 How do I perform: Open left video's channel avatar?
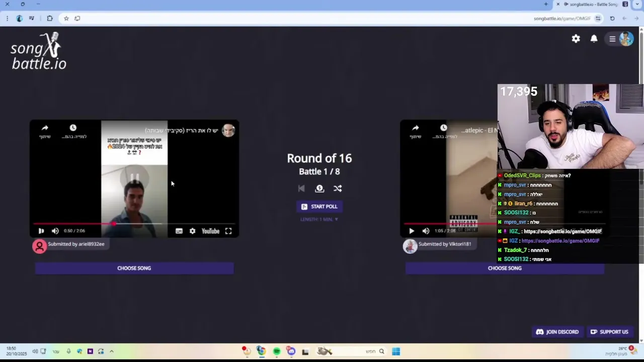coord(228,131)
